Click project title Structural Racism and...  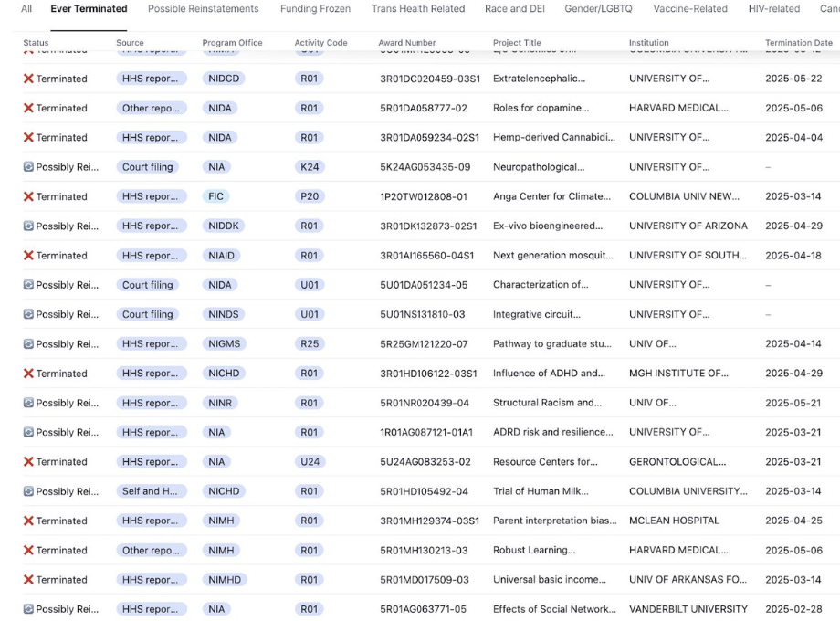(547, 403)
